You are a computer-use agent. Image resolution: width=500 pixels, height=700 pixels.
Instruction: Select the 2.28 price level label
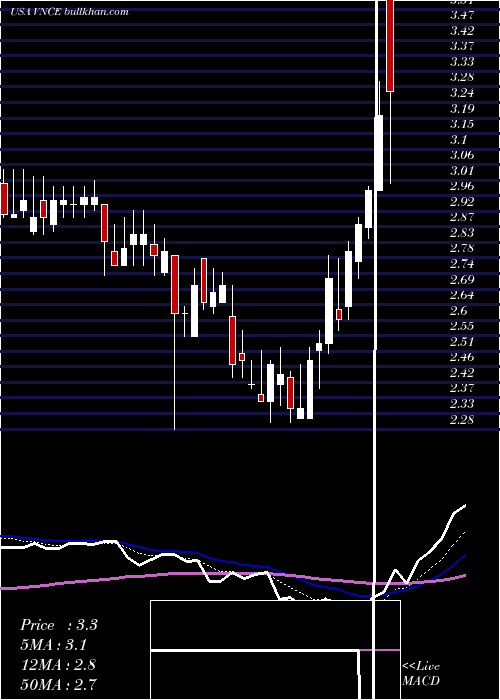pos(462,420)
